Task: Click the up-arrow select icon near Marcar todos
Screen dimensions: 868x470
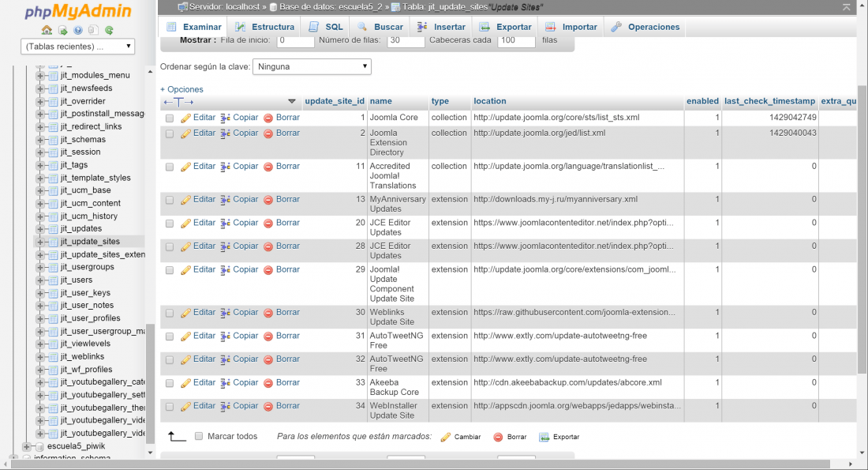Action: click(x=177, y=437)
